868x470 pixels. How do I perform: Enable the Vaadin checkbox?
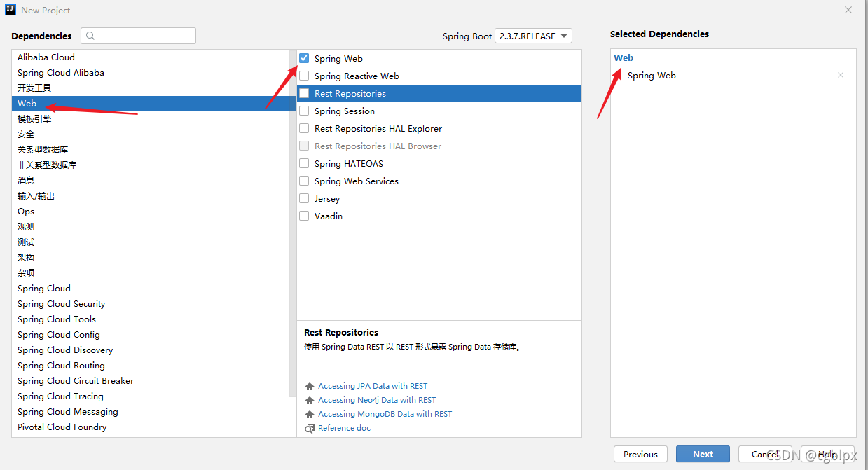pyautogui.click(x=304, y=216)
